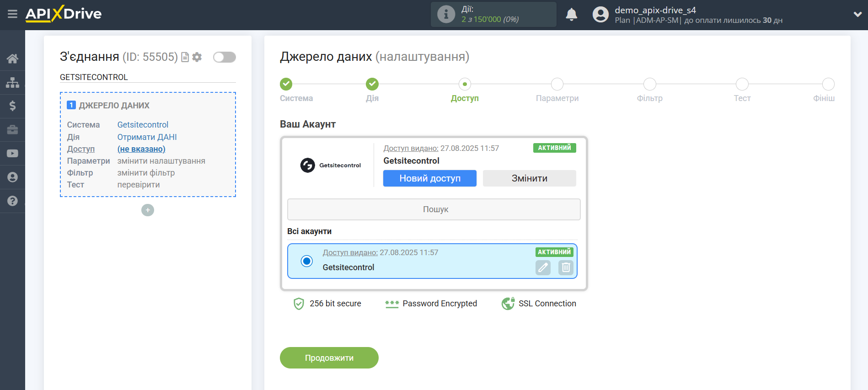868x390 pixels.
Task: Go to the Система step
Action: coord(286,84)
